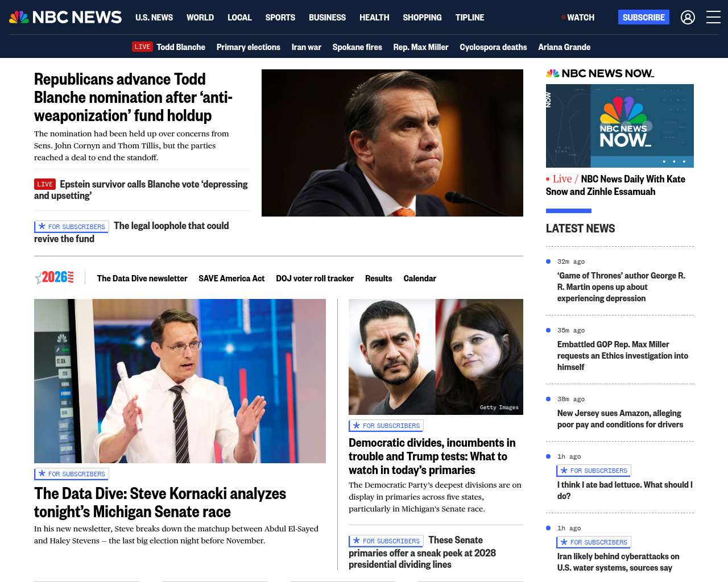Click For Subscribers badge above Democratic divides headline

pos(386,425)
